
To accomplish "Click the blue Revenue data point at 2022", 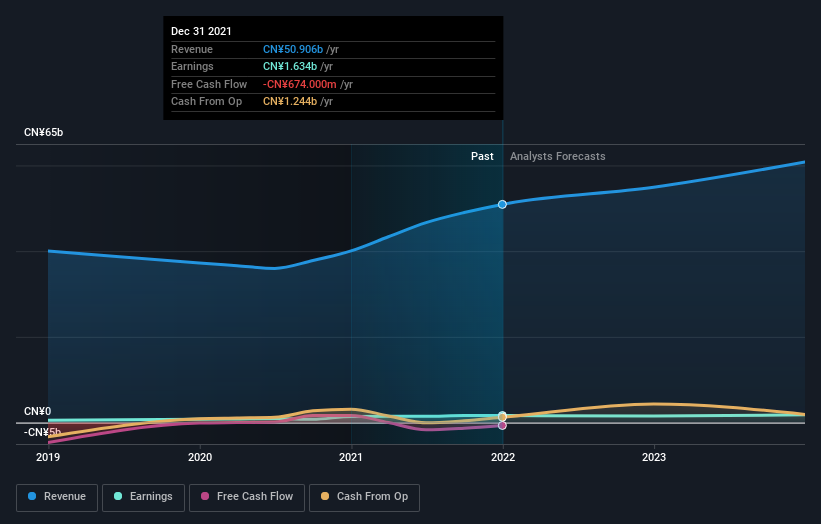I will tap(502, 204).
